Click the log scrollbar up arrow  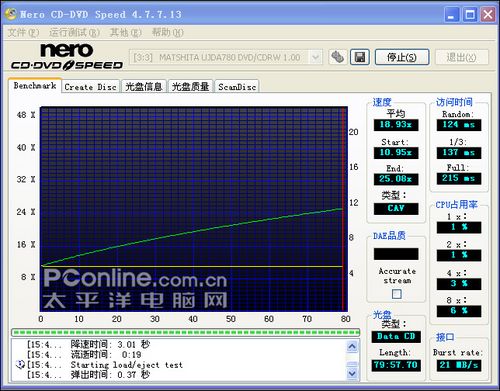[x=352, y=346]
